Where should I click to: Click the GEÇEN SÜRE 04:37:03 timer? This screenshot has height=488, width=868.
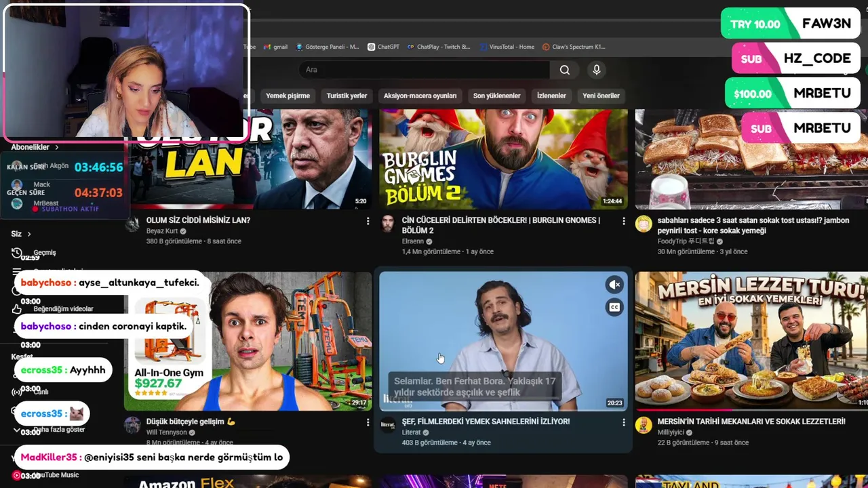(x=65, y=192)
